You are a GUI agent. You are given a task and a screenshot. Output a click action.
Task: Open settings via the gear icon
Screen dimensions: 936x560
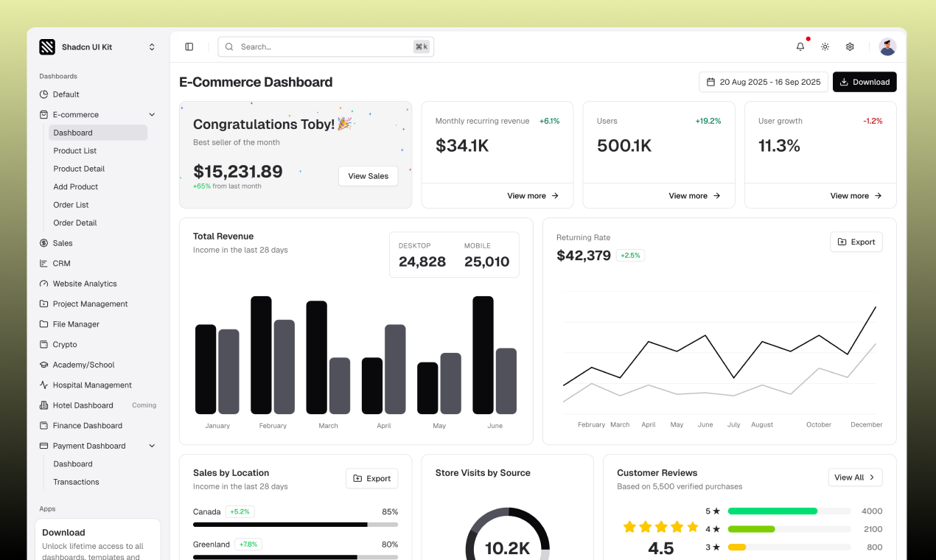coord(850,46)
